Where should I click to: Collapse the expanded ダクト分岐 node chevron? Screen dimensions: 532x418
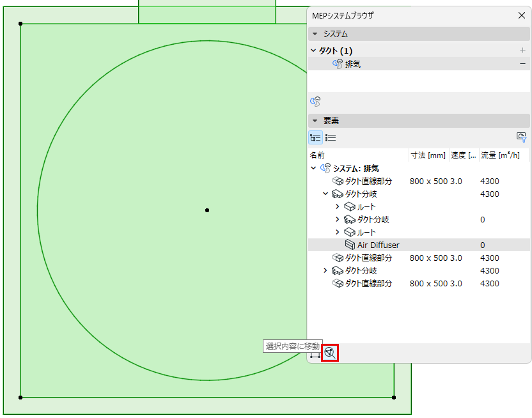coord(325,194)
